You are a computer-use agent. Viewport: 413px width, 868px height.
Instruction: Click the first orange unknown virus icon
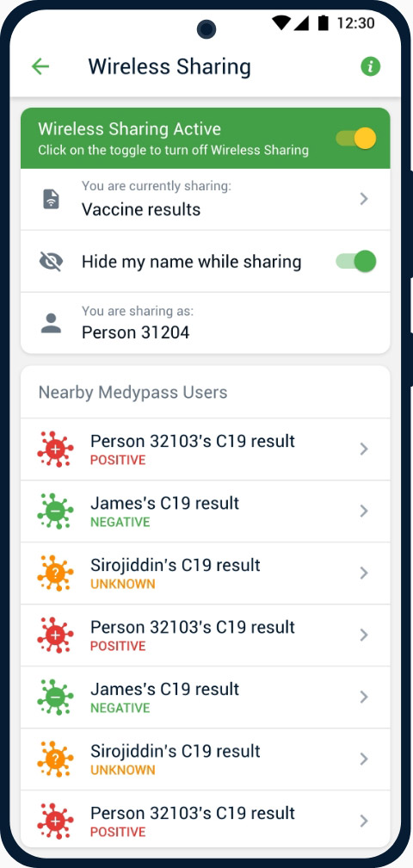coord(55,573)
